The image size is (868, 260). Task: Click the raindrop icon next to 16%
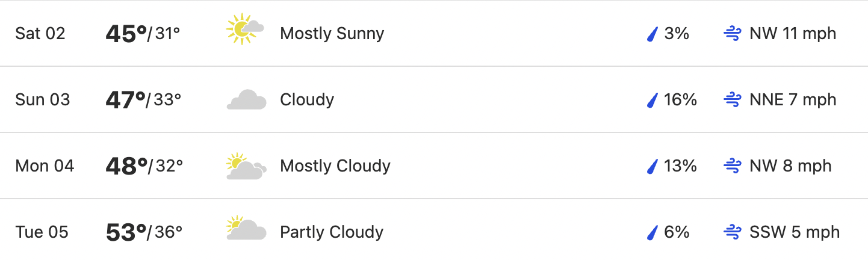[651, 100]
